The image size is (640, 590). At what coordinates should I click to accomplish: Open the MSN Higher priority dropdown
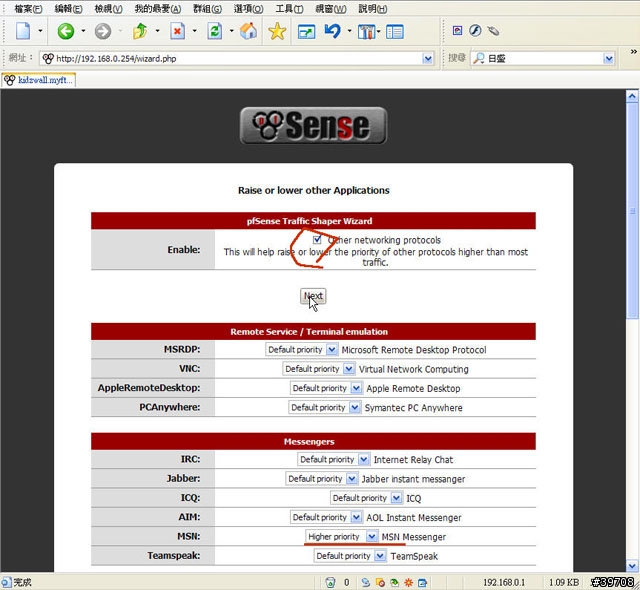pyautogui.click(x=341, y=536)
